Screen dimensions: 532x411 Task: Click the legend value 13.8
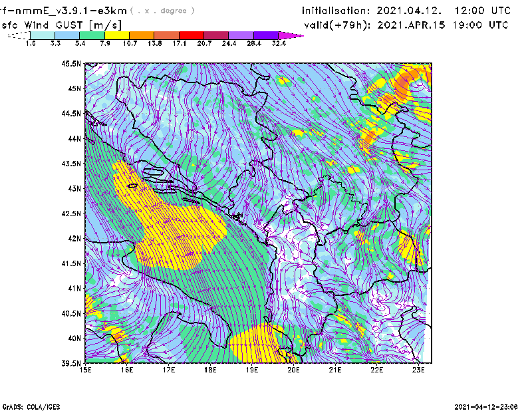155,43
